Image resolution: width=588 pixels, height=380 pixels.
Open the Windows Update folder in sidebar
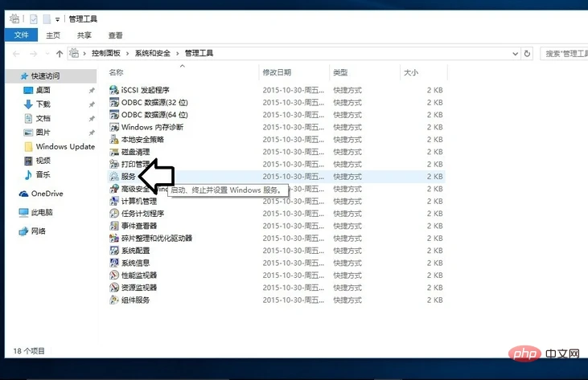(x=65, y=146)
